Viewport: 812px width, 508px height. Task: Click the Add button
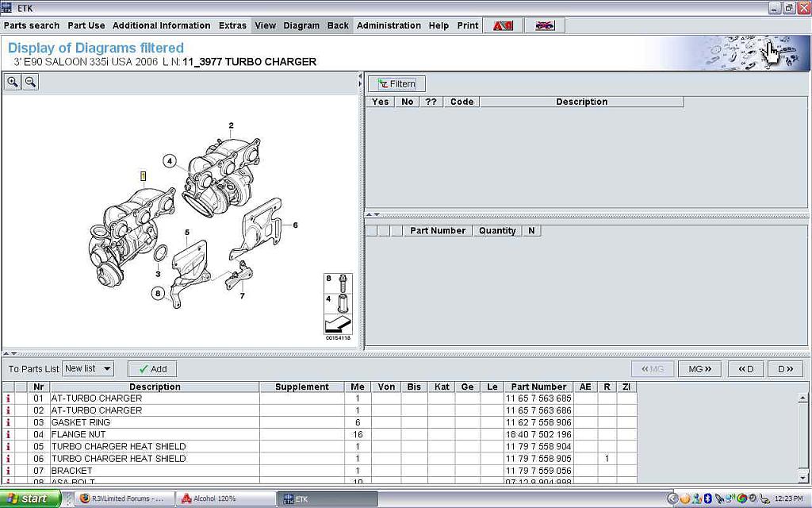coord(152,368)
